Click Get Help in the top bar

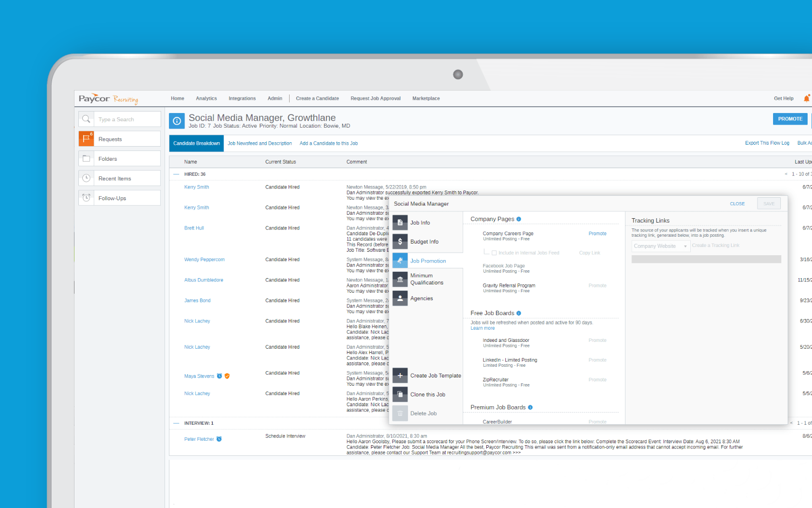click(783, 98)
